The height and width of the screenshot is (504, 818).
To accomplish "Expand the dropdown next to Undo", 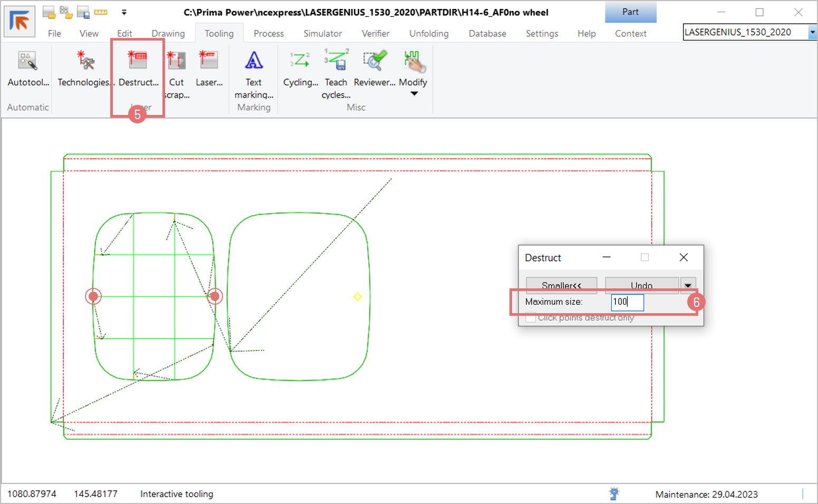I will click(688, 285).
